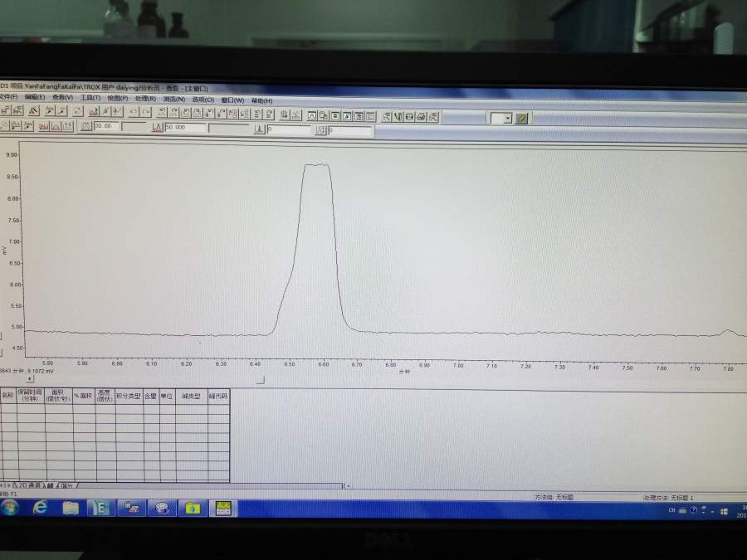Switch to the 峰 table tab
This screenshot has width=747, height=560.
coord(50,485)
